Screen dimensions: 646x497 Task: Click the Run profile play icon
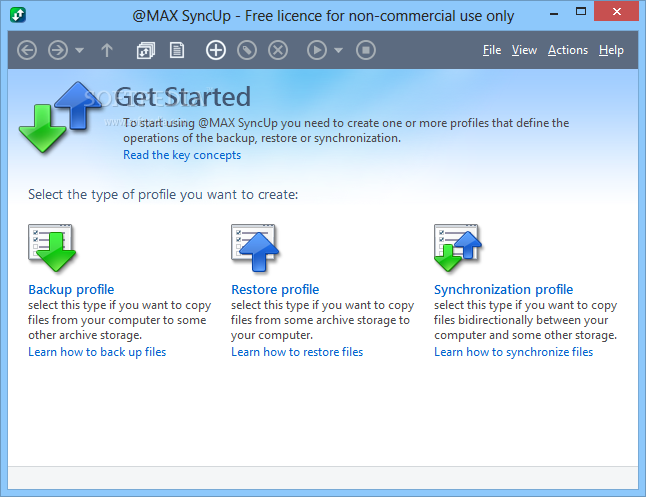click(x=317, y=50)
